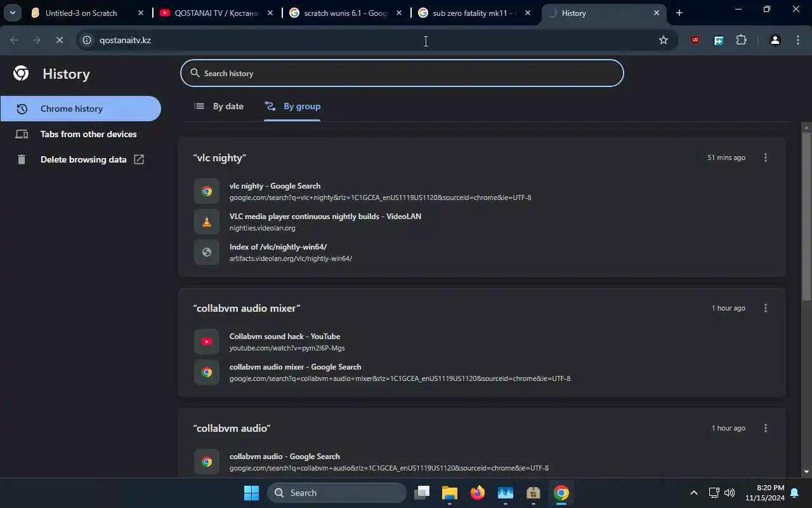Click the forward navigation arrow

click(37, 40)
